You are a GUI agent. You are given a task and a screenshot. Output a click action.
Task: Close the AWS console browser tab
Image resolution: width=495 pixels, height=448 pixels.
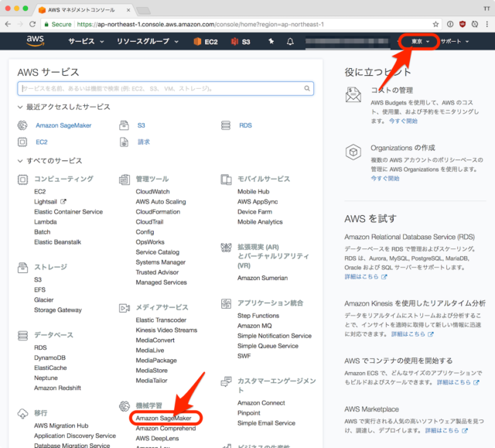coord(128,10)
